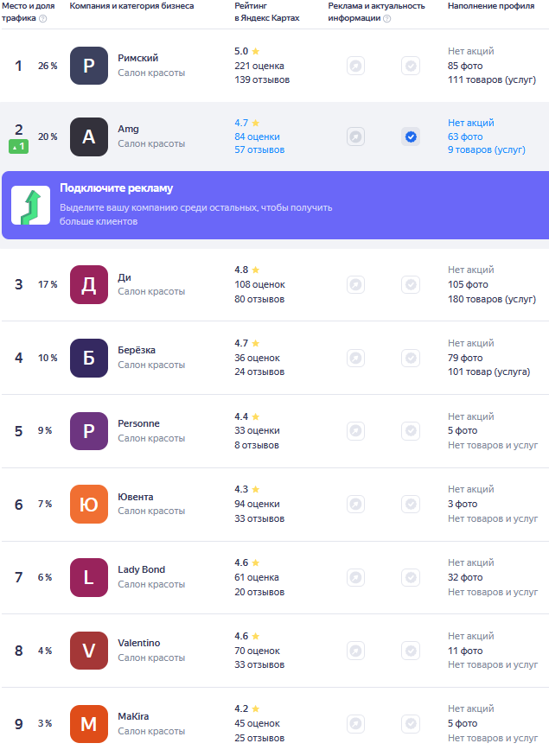Open help icon next to Место и доля трафика
Viewport: 549px width, 756px height.
click(x=43, y=19)
